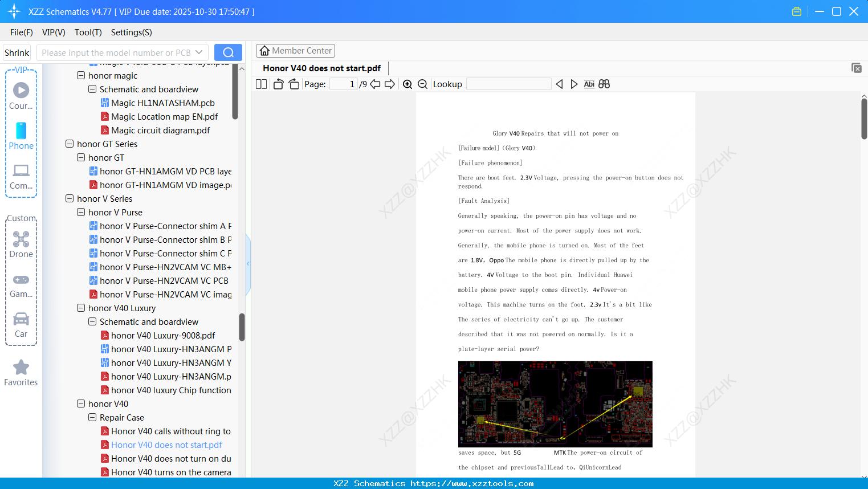
Task: Collapse the Repair Case node
Action: 92,418
